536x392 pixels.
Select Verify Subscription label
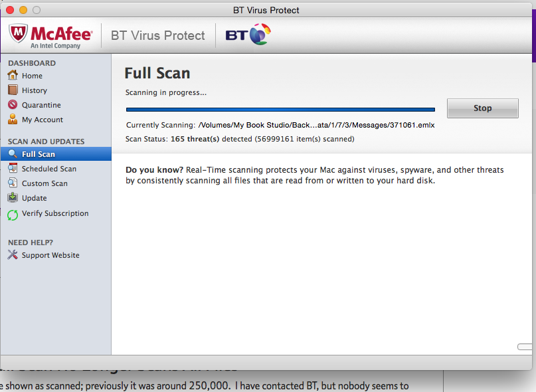pyautogui.click(x=55, y=213)
